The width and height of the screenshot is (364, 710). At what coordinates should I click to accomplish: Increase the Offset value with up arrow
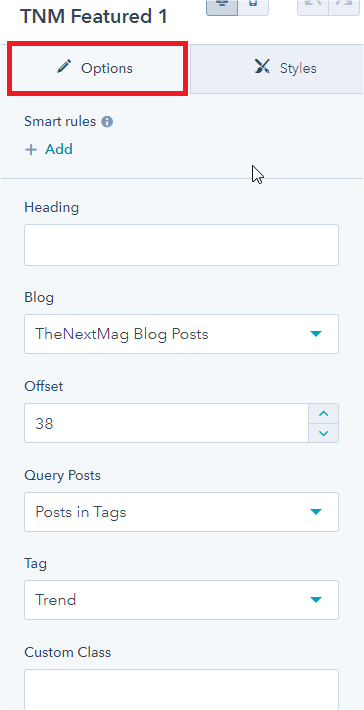[x=323, y=414]
